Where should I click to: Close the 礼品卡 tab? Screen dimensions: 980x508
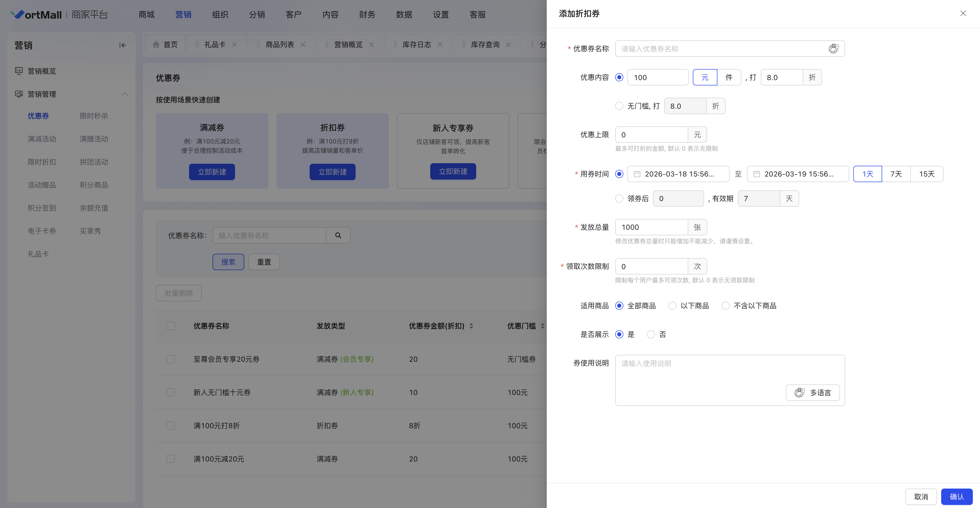pos(235,45)
